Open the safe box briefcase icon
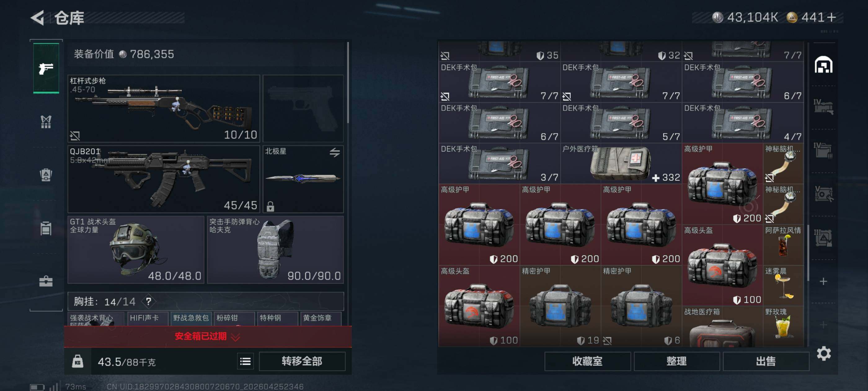The height and width of the screenshot is (391, 868). tap(46, 281)
